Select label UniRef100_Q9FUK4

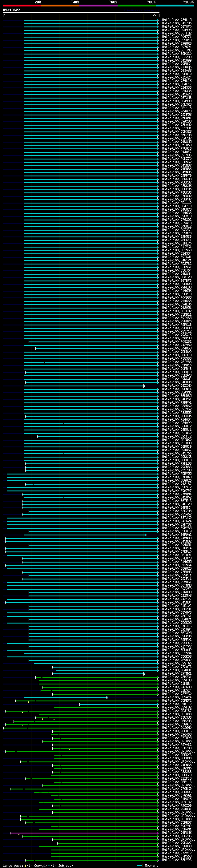click(177, 64)
